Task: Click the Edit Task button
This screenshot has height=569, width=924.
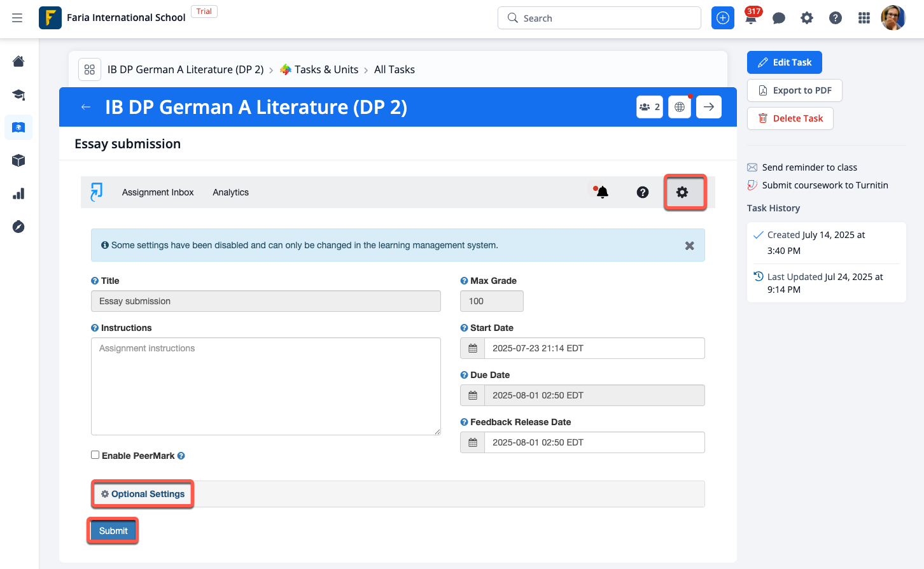Action: [x=784, y=62]
